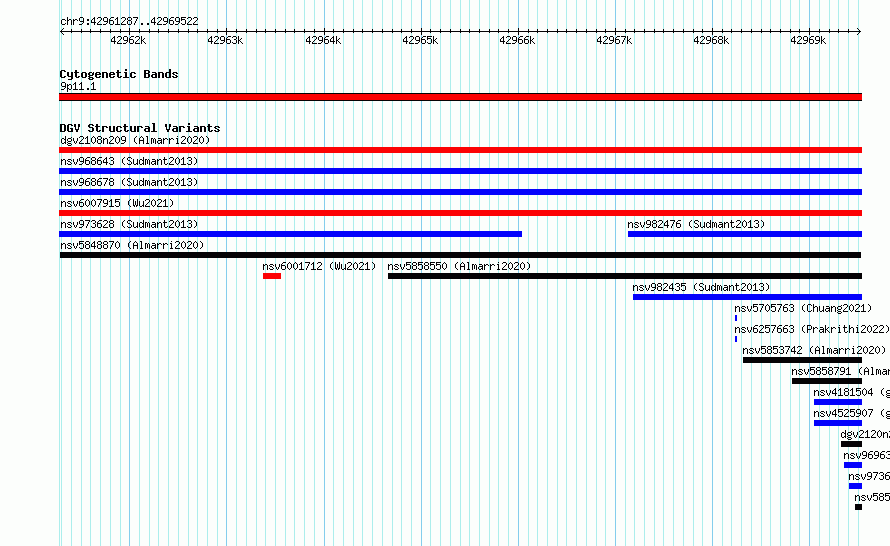Screen dimensions: 890x546
Task: Click the 42964k ruler tick
Action: (x=323, y=40)
